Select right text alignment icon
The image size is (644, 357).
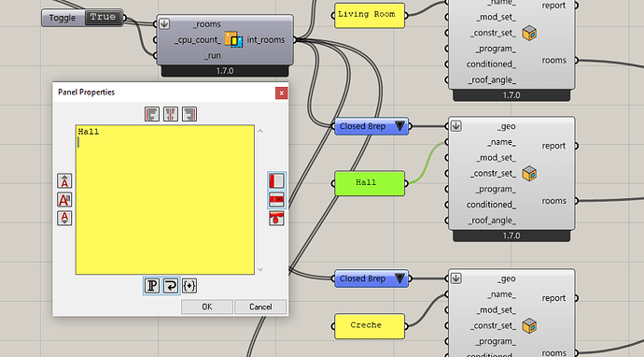tap(189, 114)
